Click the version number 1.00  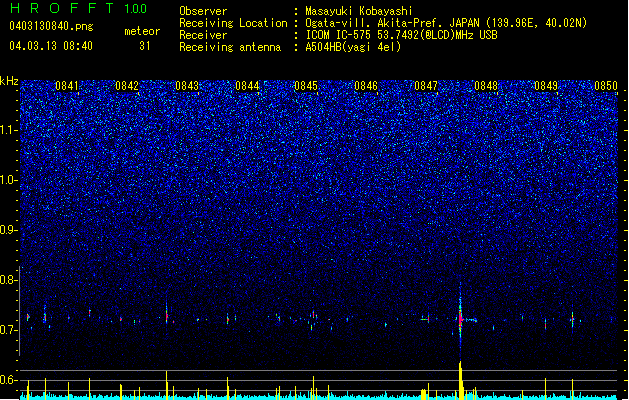[135, 8]
